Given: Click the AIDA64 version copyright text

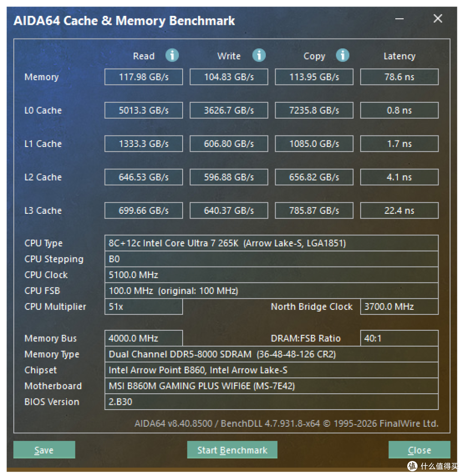Looking at the screenshot, I should (286, 423).
